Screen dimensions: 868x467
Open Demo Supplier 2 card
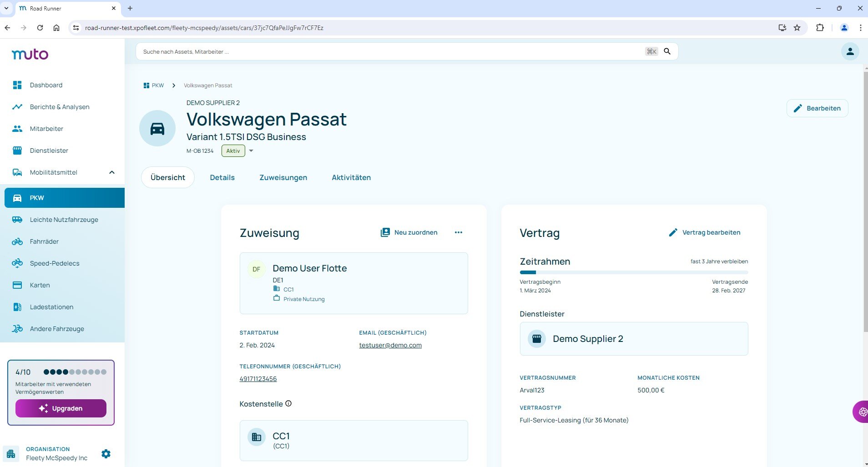click(x=634, y=339)
